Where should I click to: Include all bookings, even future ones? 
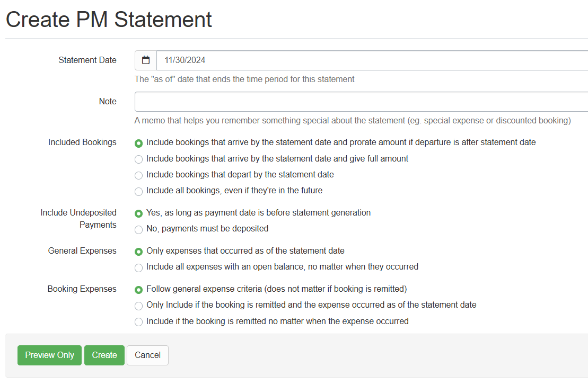point(138,191)
